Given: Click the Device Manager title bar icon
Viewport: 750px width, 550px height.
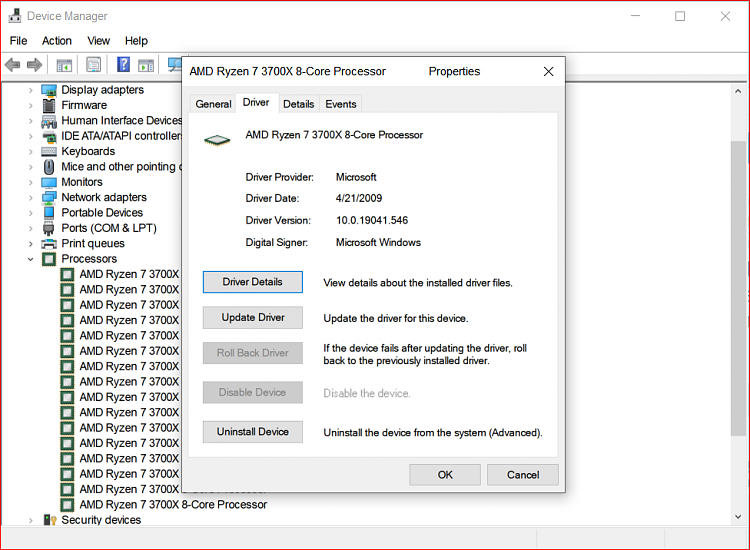Looking at the screenshot, I should pos(15,16).
